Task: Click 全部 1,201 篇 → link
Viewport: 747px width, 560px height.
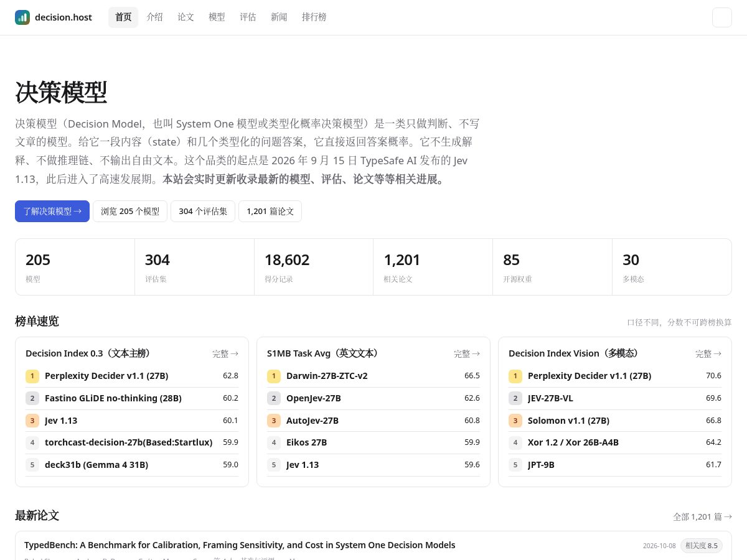Action: 702,516
